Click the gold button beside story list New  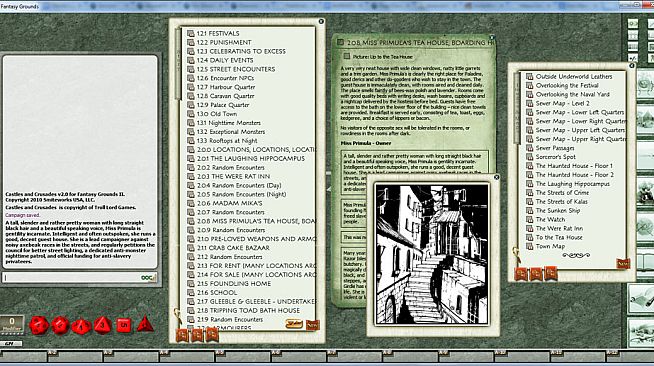[x=294, y=324]
